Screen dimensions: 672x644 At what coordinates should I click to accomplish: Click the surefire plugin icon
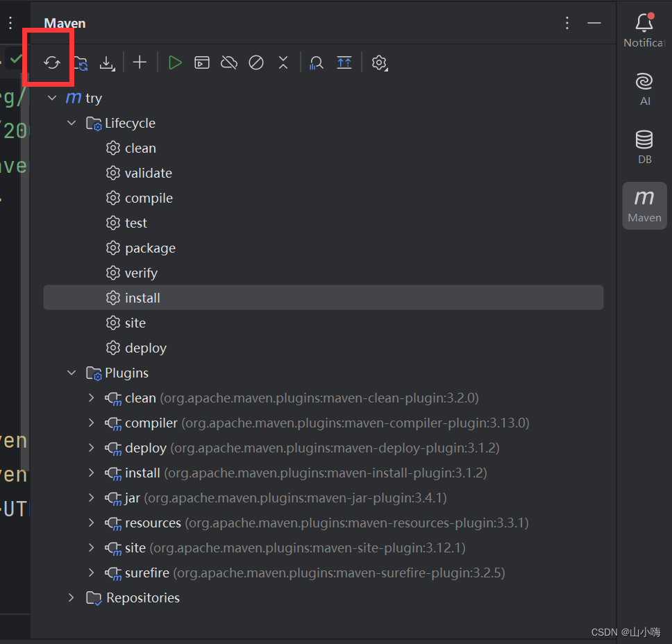coord(114,573)
